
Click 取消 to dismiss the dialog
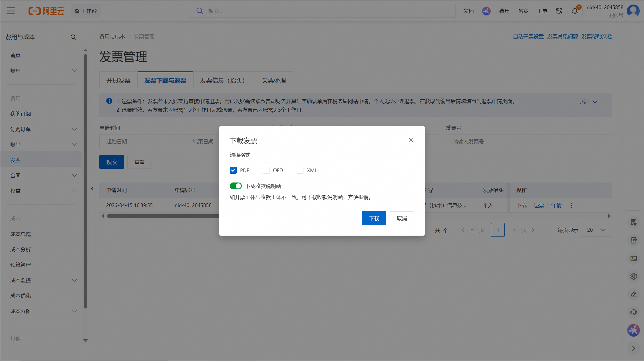tap(402, 218)
